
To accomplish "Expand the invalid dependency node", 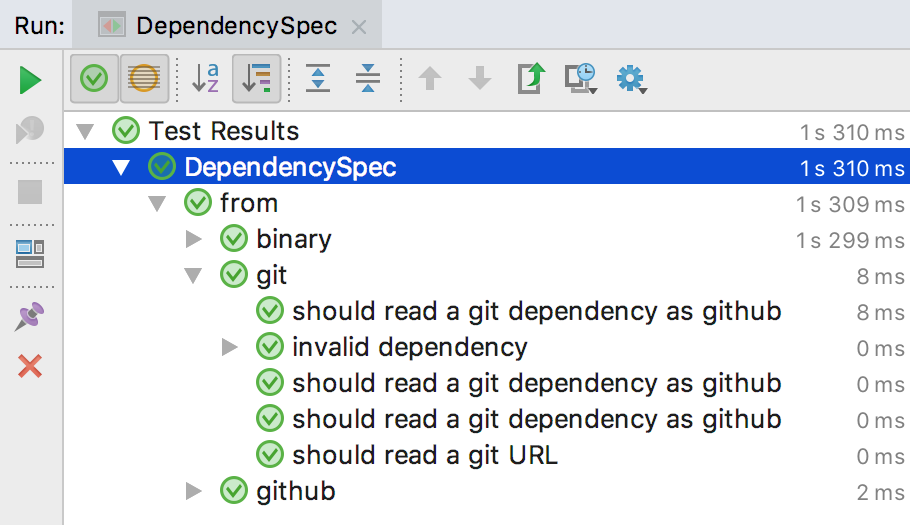I will (230, 347).
